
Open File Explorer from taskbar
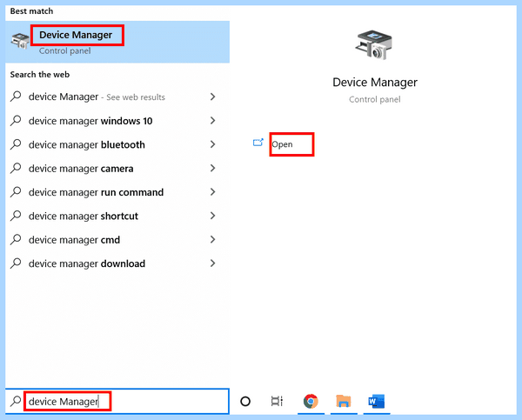tap(344, 402)
